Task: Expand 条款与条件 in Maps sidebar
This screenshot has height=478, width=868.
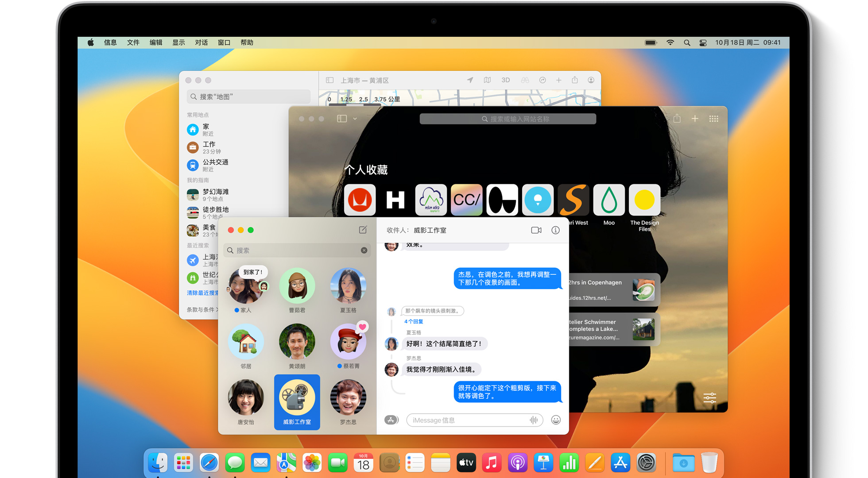Action: coord(202,309)
